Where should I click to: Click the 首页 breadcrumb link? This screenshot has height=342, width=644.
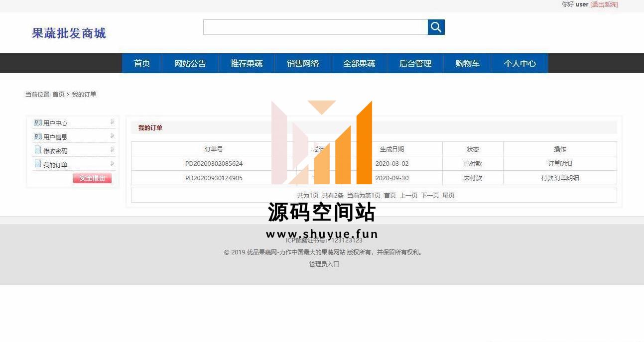click(x=58, y=95)
